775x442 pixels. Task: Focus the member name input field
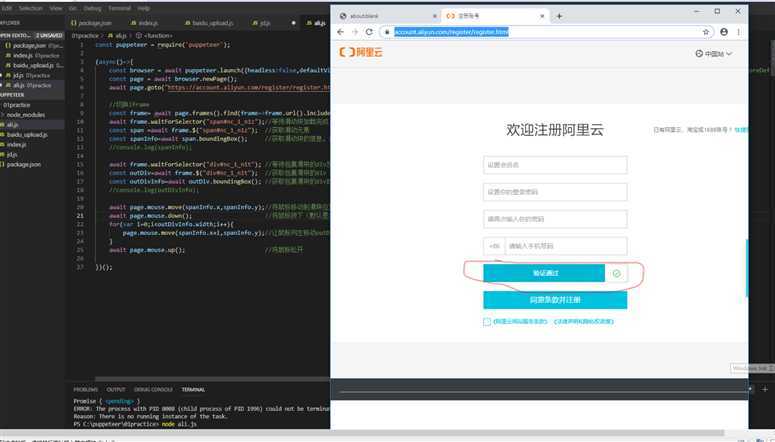(x=555, y=165)
